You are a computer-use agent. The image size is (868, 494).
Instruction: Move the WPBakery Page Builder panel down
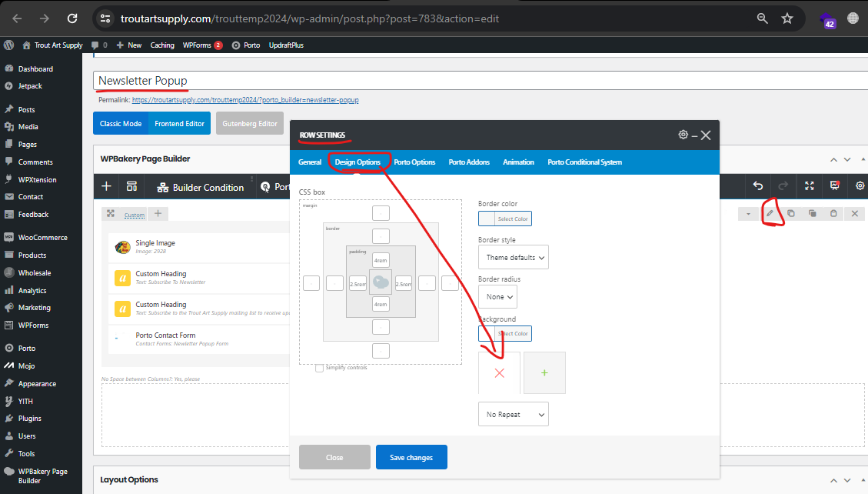tap(847, 159)
